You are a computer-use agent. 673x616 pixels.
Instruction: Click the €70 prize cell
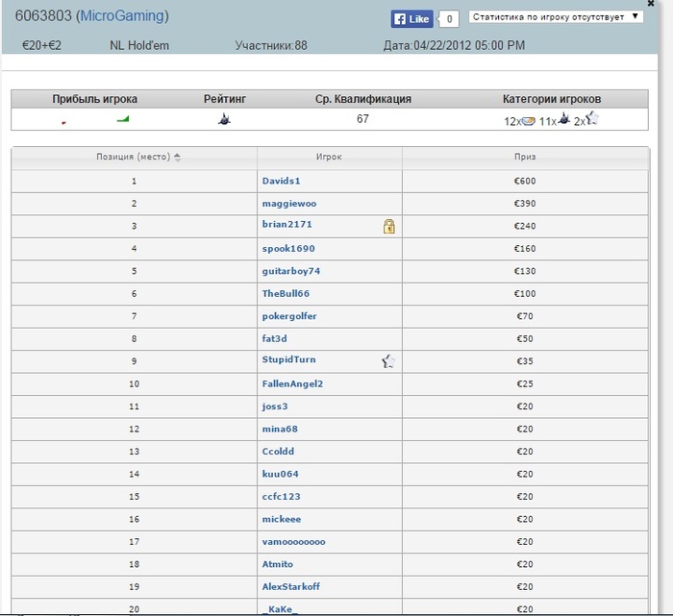pyautogui.click(x=525, y=316)
